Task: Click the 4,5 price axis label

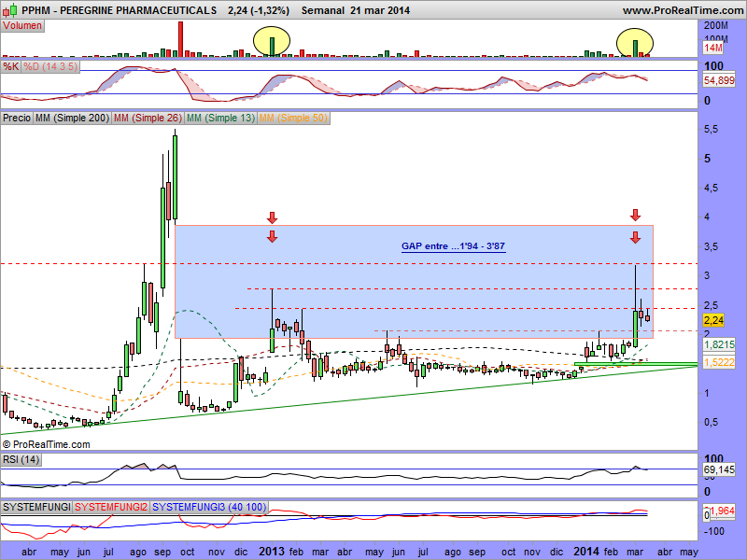Action: [x=712, y=189]
